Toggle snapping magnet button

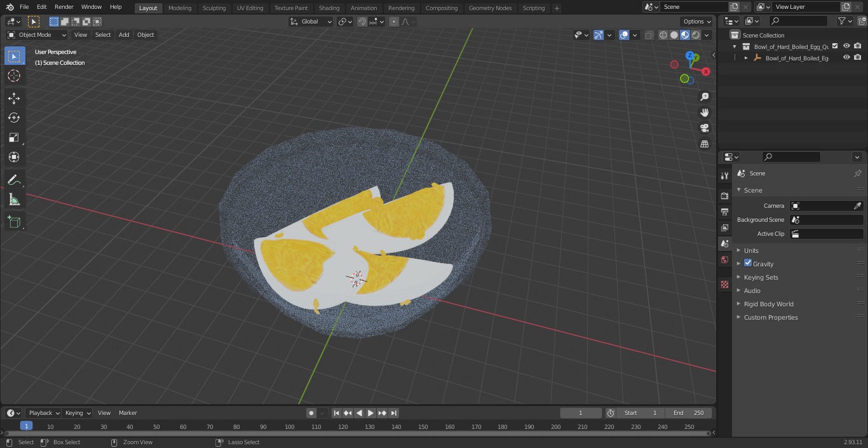(x=362, y=22)
